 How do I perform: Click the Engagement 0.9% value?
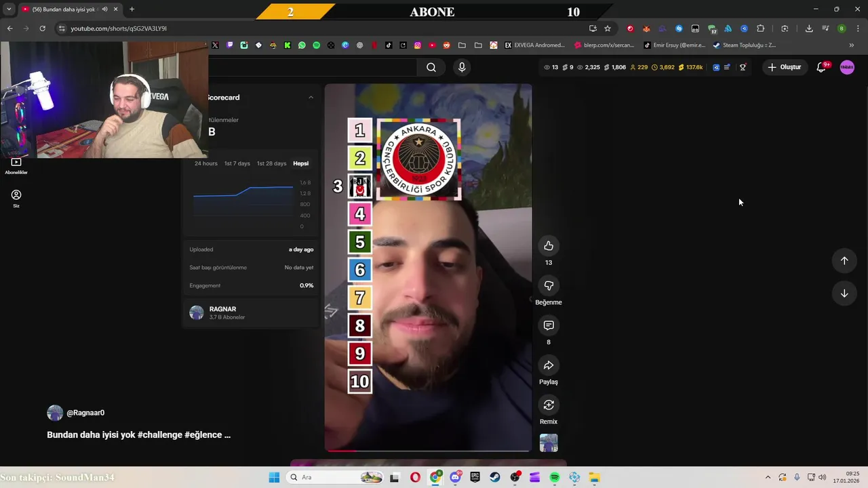click(307, 285)
